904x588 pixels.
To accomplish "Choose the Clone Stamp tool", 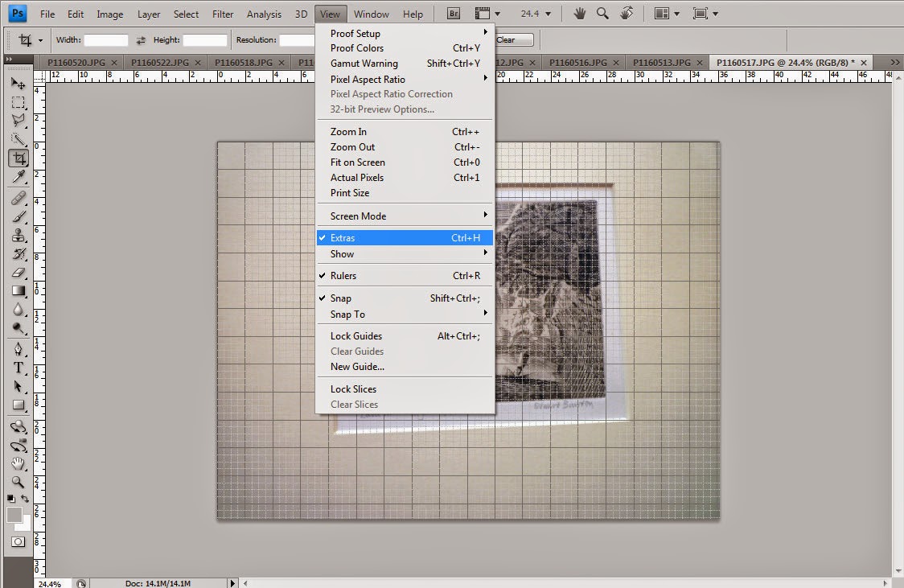I will coord(18,235).
